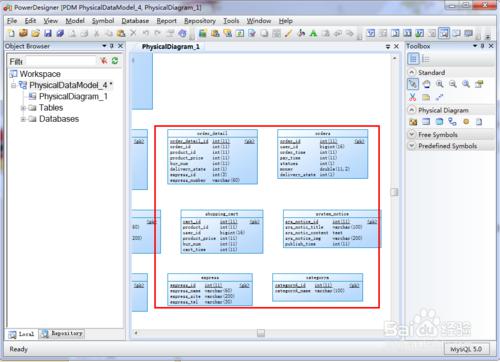The image size is (500, 362).
Task: Expand the Tables folder in the tree
Action: (23, 108)
